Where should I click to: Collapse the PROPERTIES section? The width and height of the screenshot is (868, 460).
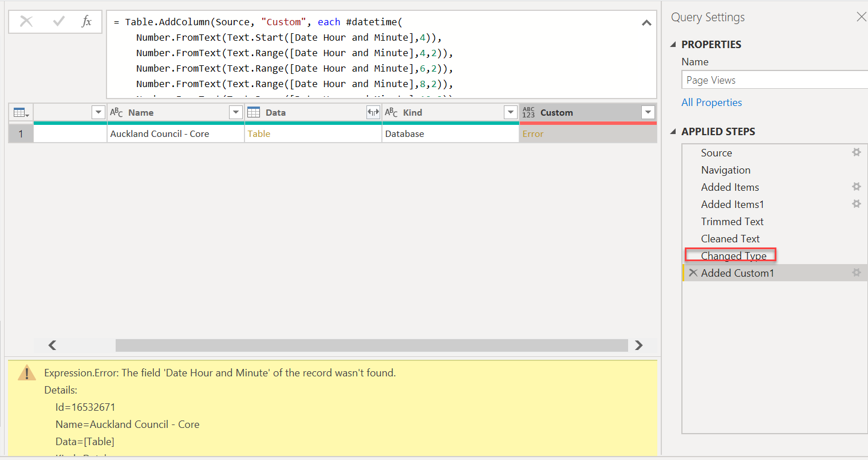pos(673,45)
